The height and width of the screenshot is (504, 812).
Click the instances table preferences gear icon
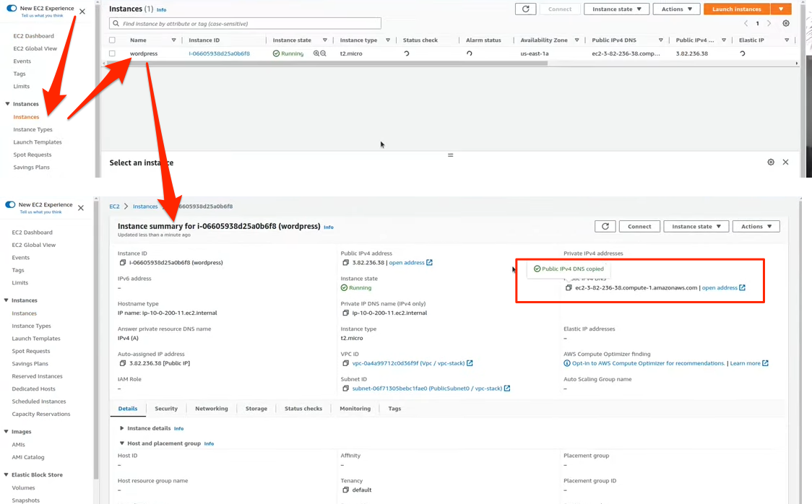pos(786,24)
